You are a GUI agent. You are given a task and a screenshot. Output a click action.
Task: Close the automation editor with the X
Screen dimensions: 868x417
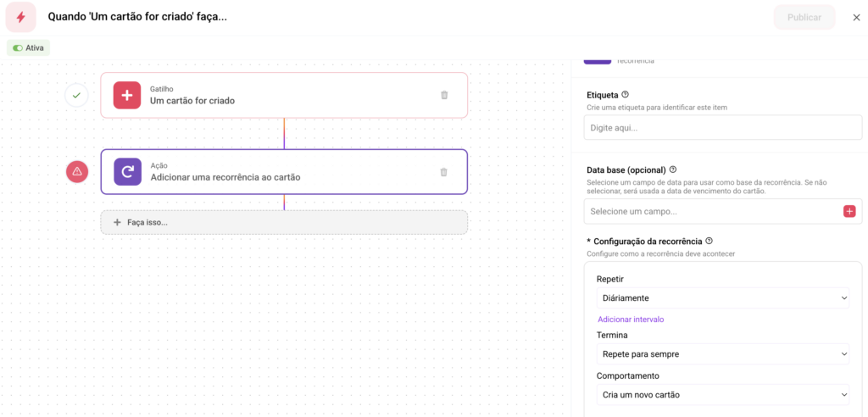855,17
